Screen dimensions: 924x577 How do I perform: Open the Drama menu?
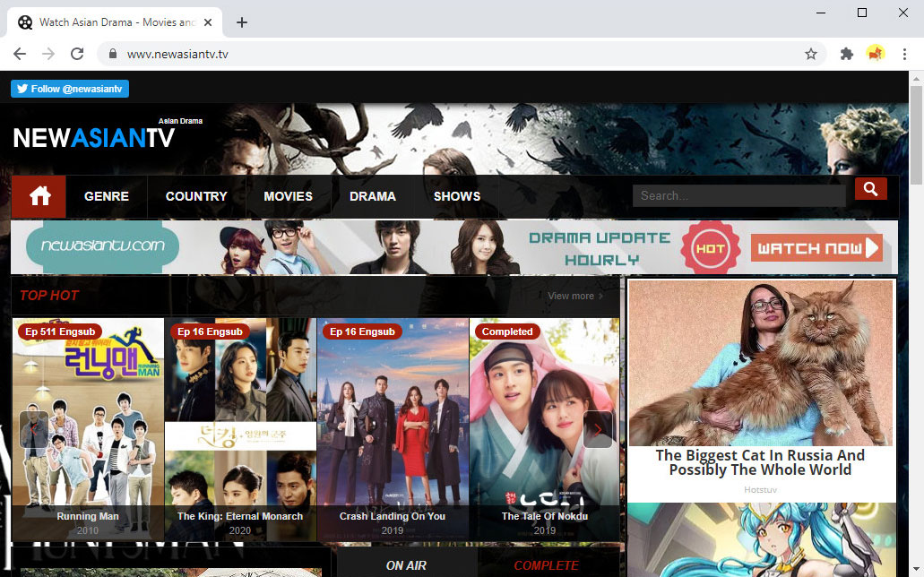pyautogui.click(x=373, y=196)
